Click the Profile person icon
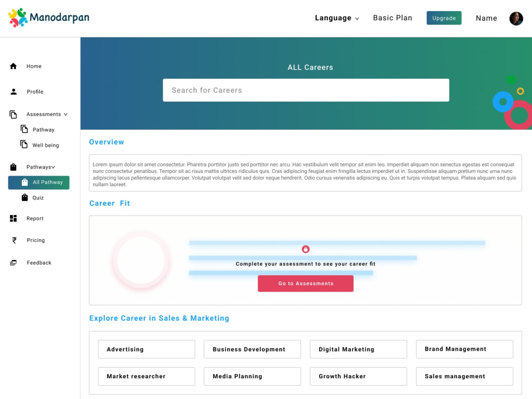Image resolution: width=532 pixels, height=399 pixels. tap(14, 92)
